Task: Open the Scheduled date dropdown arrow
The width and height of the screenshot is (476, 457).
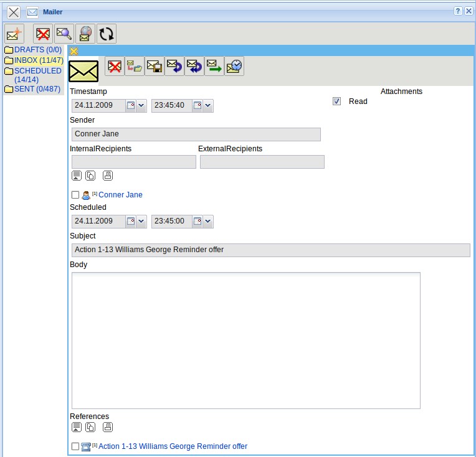Action: pyautogui.click(x=141, y=222)
